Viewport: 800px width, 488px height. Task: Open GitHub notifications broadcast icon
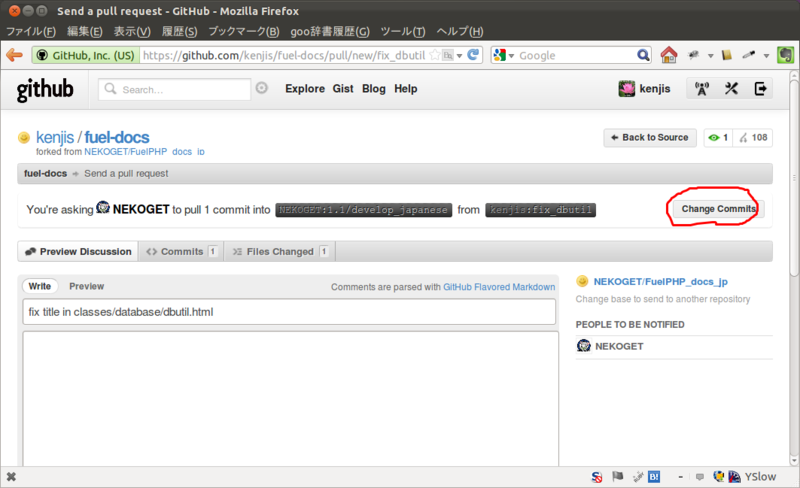(702, 89)
